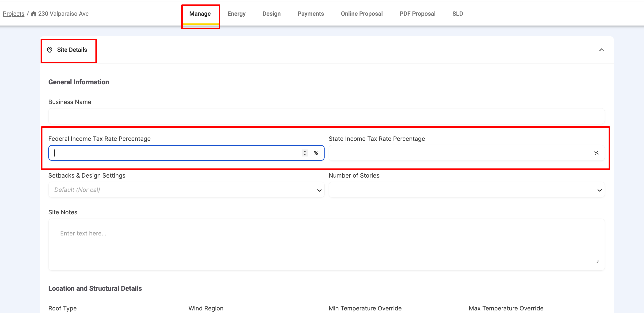Select the Manage tab

pyautogui.click(x=200, y=14)
